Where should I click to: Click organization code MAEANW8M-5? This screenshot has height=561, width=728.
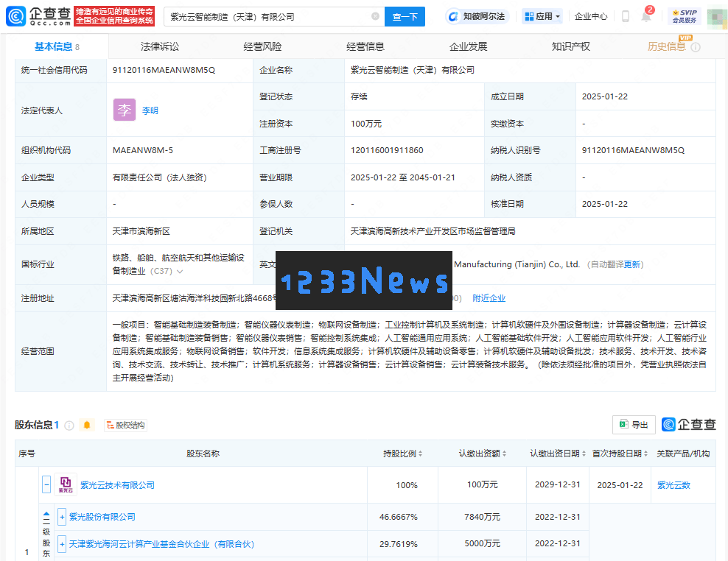tap(142, 150)
